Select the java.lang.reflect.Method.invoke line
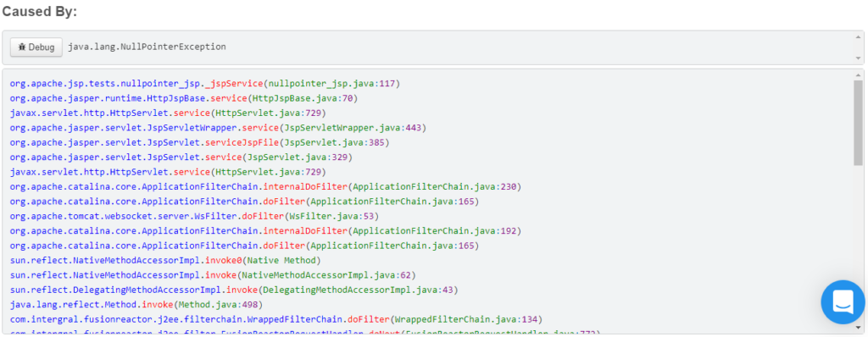The image size is (868, 337). click(136, 304)
